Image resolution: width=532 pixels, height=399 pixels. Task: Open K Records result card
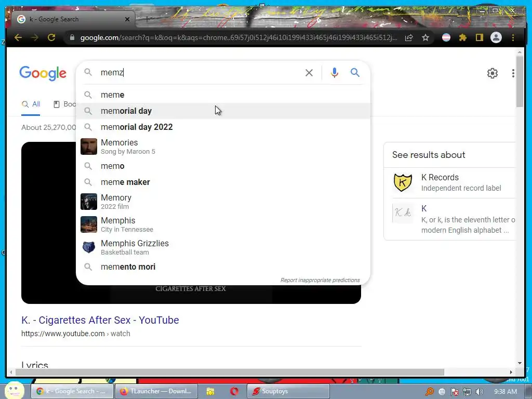point(454,182)
